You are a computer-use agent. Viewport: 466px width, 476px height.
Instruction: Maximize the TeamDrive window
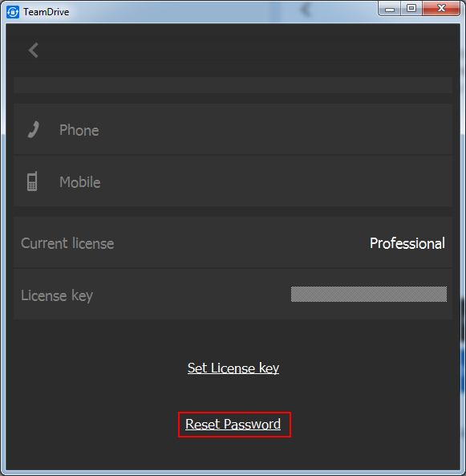coord(411,9)
